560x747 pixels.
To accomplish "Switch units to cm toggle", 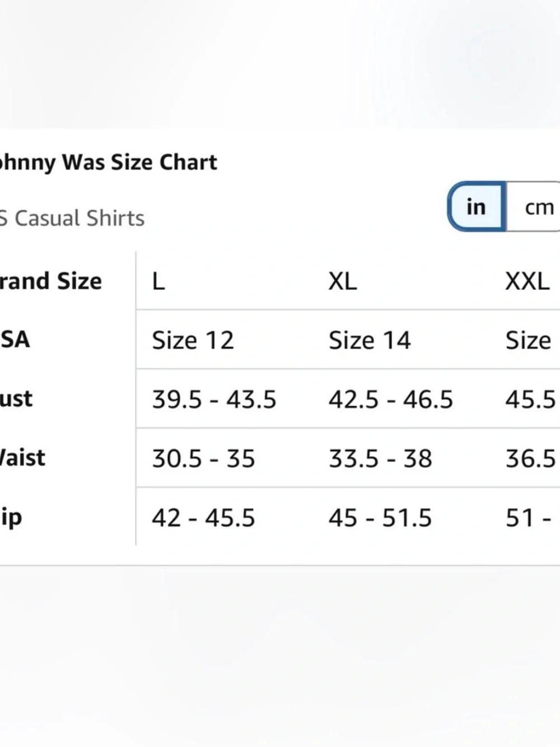I will [x=535, y=206].
